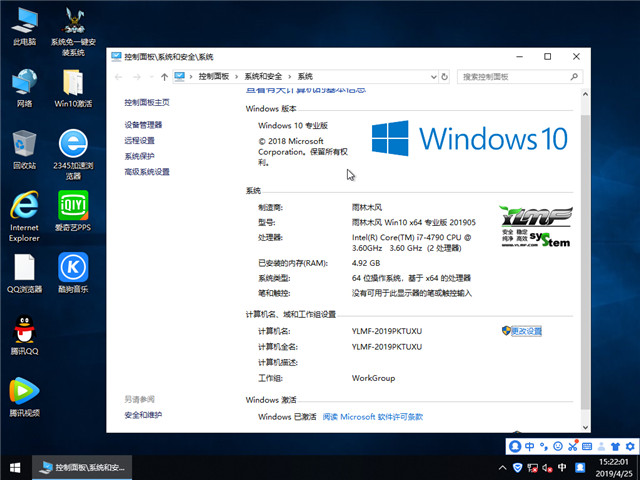Open soft keyboard icon on IME toolbar
The image size is (640, 480).
point(587,446)
